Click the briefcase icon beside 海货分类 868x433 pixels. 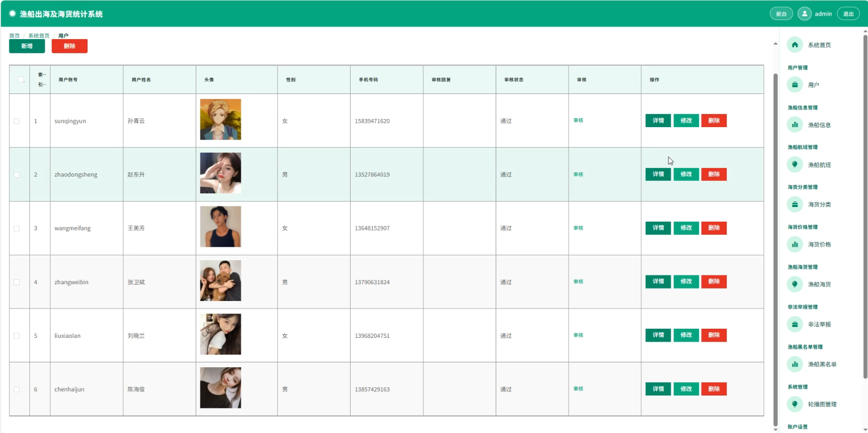pyautogui.click(x=795, y=204)
